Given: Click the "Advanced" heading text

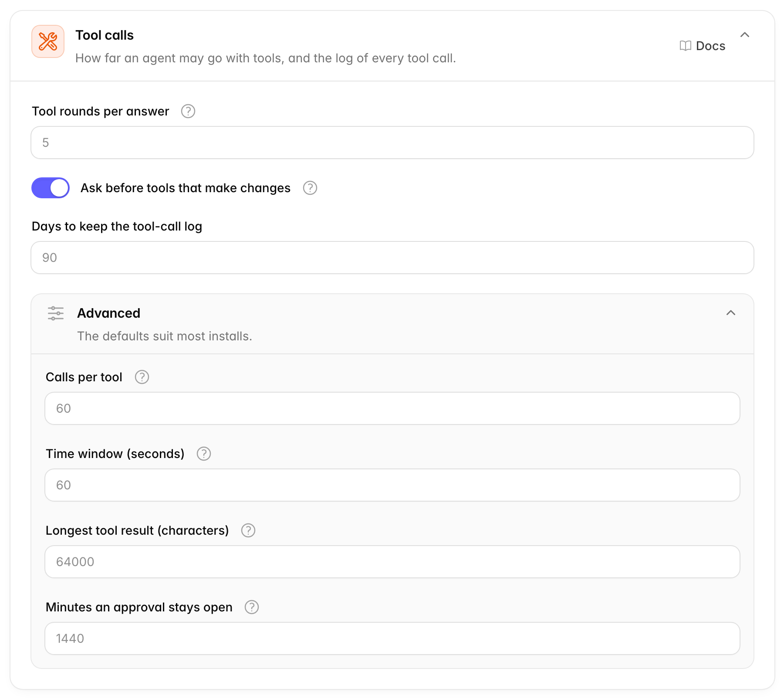Looking at the screenshot, I should [109, 313].
